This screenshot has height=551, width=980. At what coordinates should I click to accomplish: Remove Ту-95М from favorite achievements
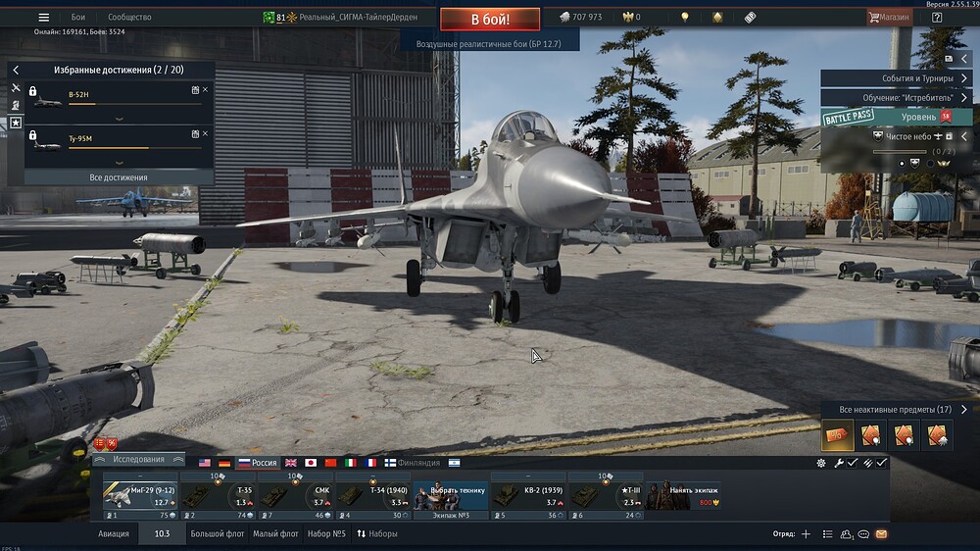tap(205, 134)
